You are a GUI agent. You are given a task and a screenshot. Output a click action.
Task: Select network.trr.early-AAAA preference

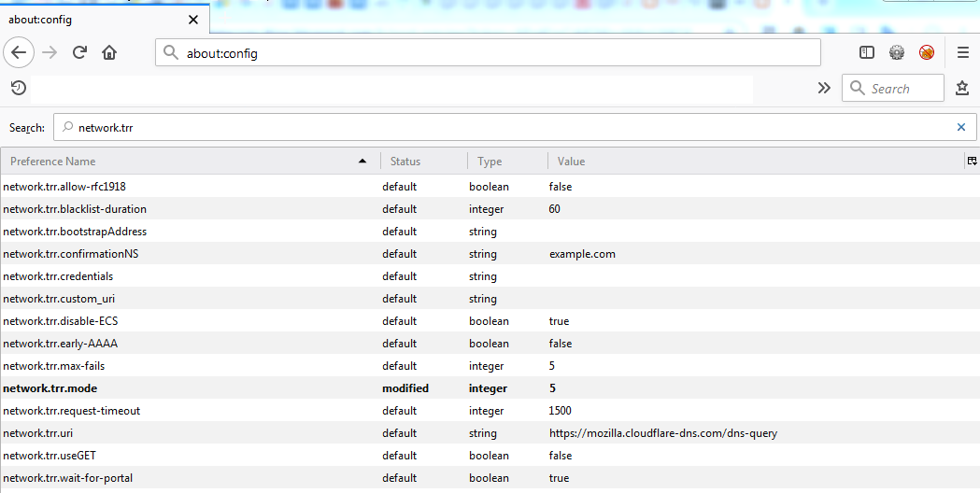(490, 344)
